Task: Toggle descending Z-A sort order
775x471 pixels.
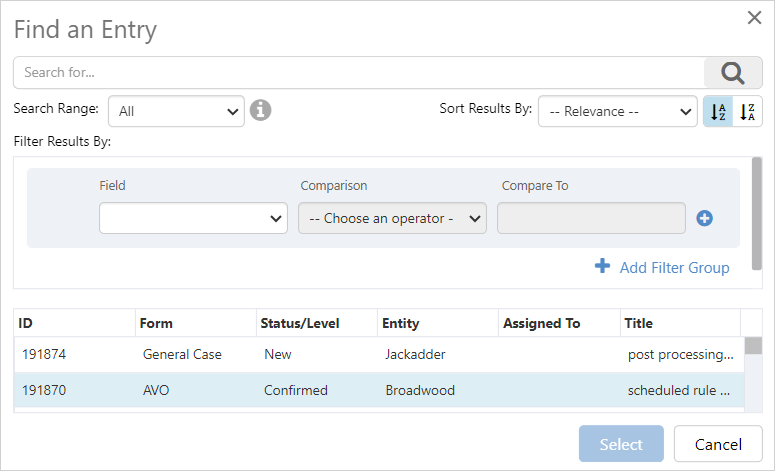Action: [747, 111]
